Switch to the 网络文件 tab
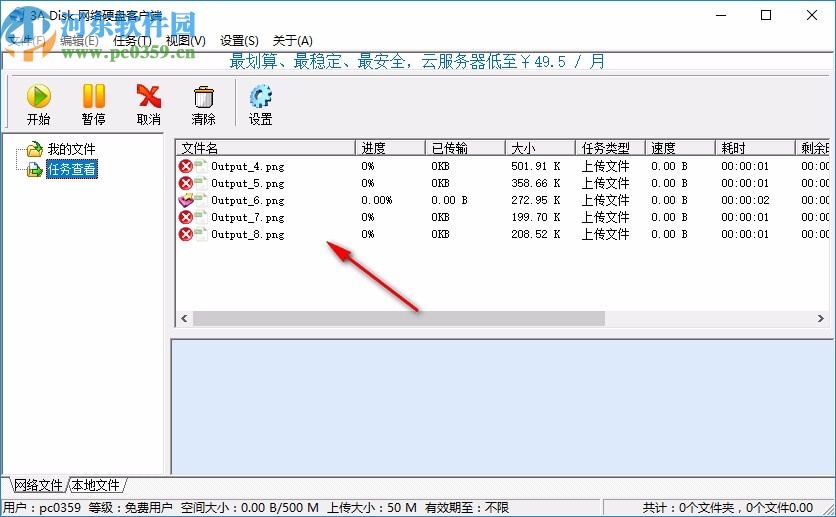This screenshot has width=836, height=517. (x=38, y=485)
